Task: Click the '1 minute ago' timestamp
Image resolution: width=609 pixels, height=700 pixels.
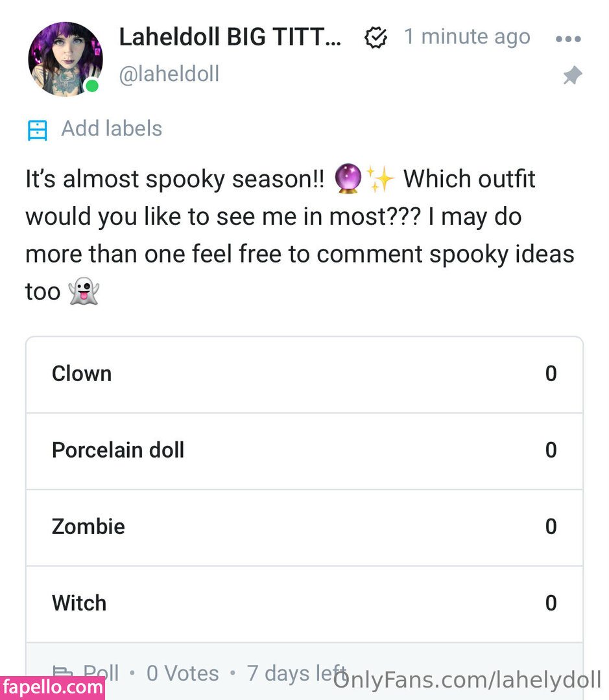Action: point(467,37)
